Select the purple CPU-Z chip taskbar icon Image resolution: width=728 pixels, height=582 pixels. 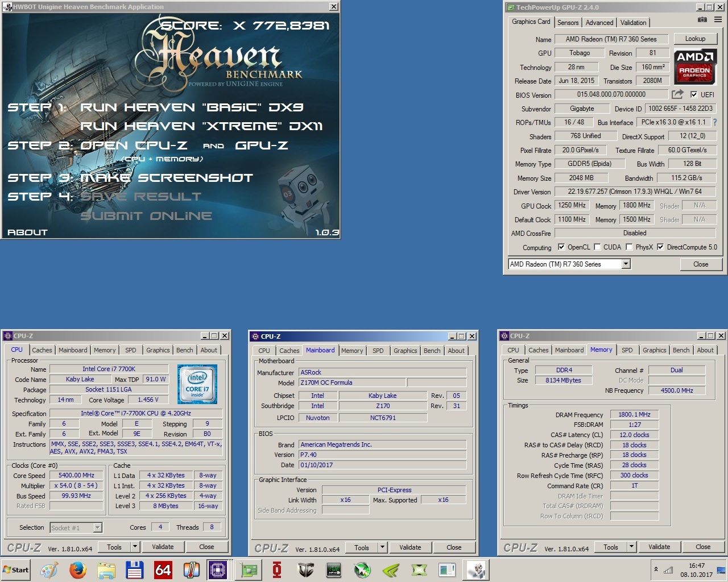pyautogui.click(x=217, y=569)
